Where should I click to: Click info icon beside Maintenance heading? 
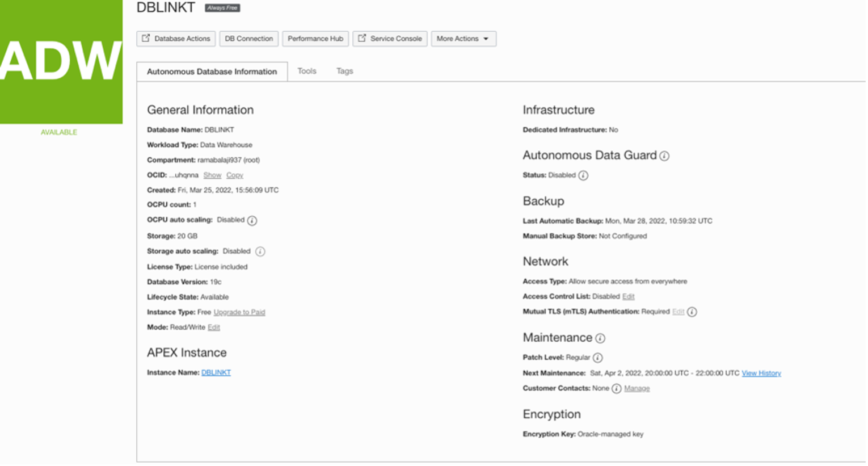(x=600, y=338)
